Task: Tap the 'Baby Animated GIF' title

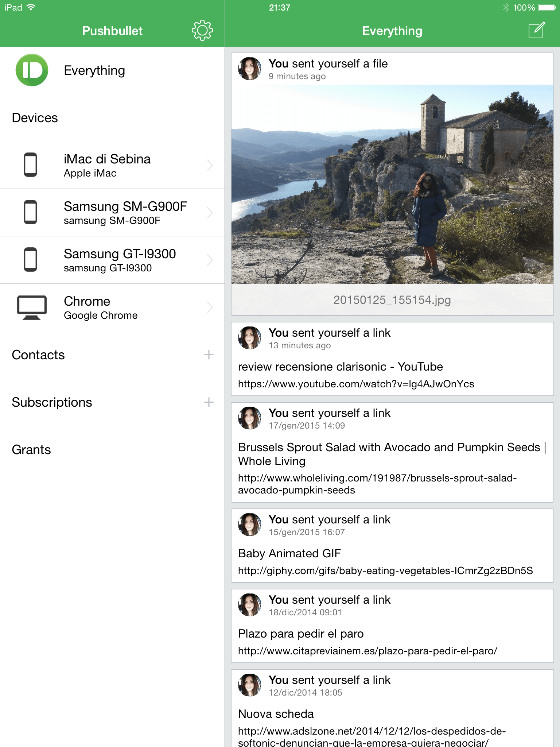Action: tap(289, 553)
